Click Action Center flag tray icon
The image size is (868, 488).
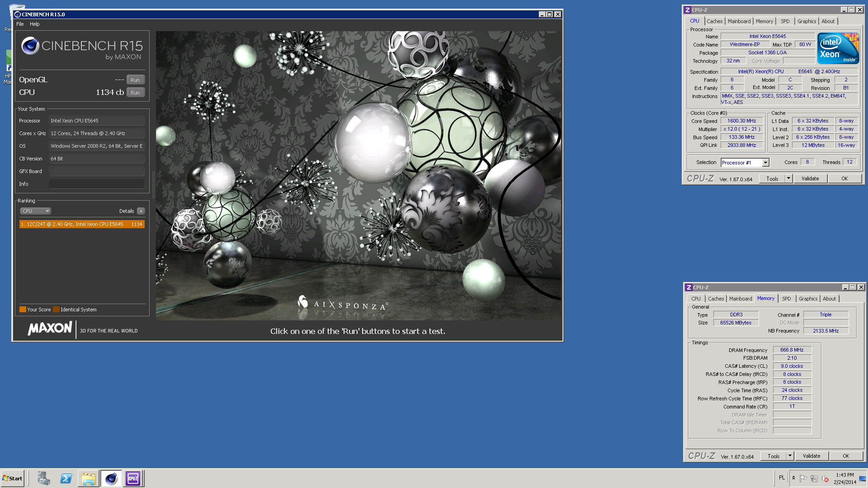(x=803, y=479)
